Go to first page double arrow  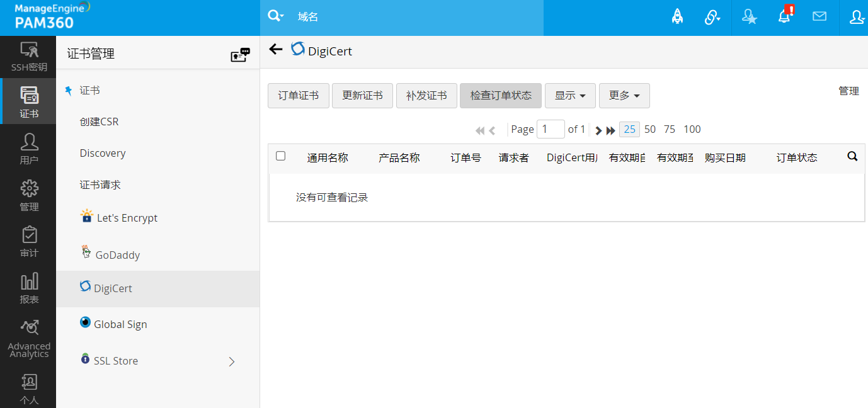tap(480, 130)
